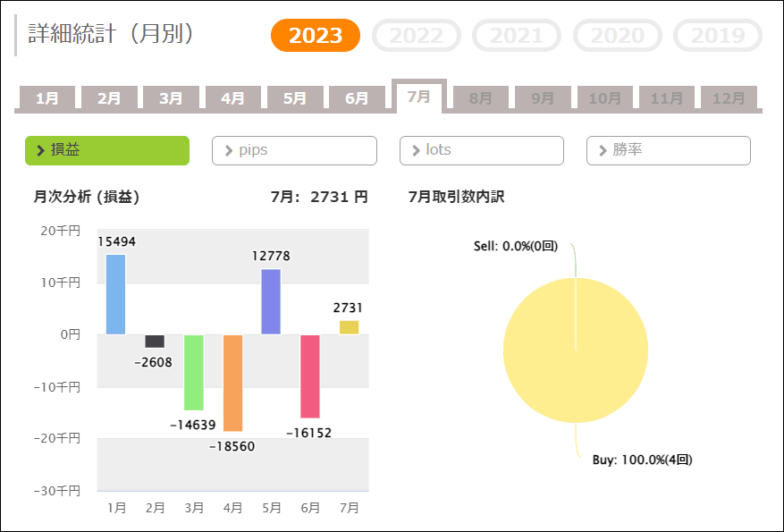
Task: Open the 3月 month tab
Action: click(171, 98)
